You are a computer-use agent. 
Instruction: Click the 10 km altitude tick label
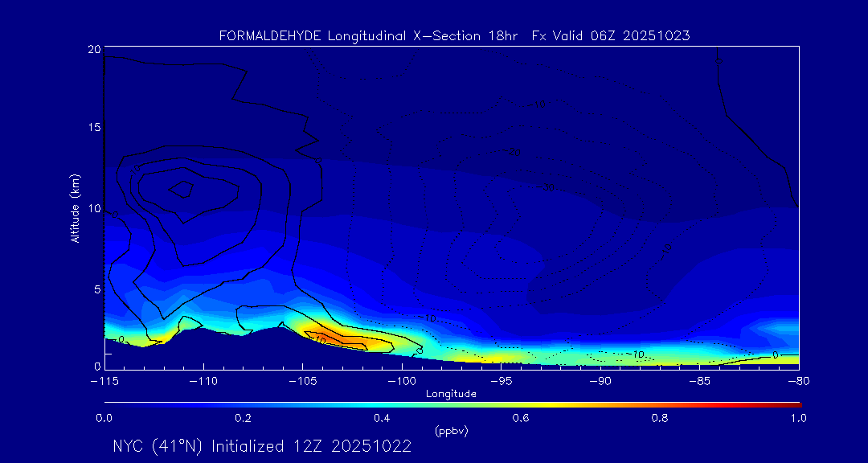pyautogui.click(x=93, y=208)
